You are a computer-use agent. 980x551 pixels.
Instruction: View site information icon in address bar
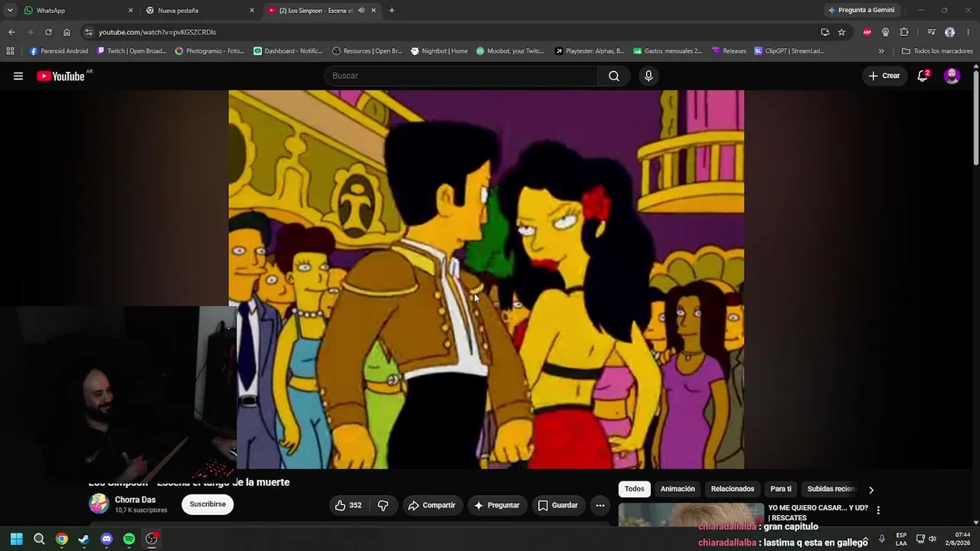pyautogui.click(x=89, y=32)
